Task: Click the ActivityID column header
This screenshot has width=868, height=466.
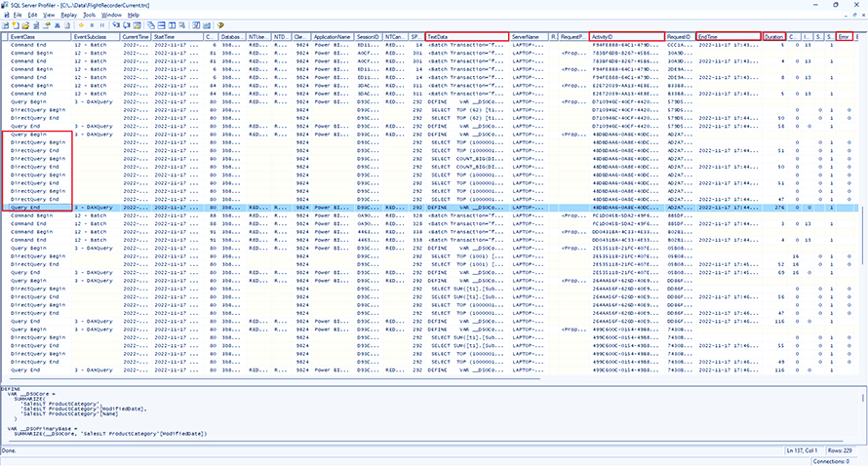Action: [x=627, y=36]
